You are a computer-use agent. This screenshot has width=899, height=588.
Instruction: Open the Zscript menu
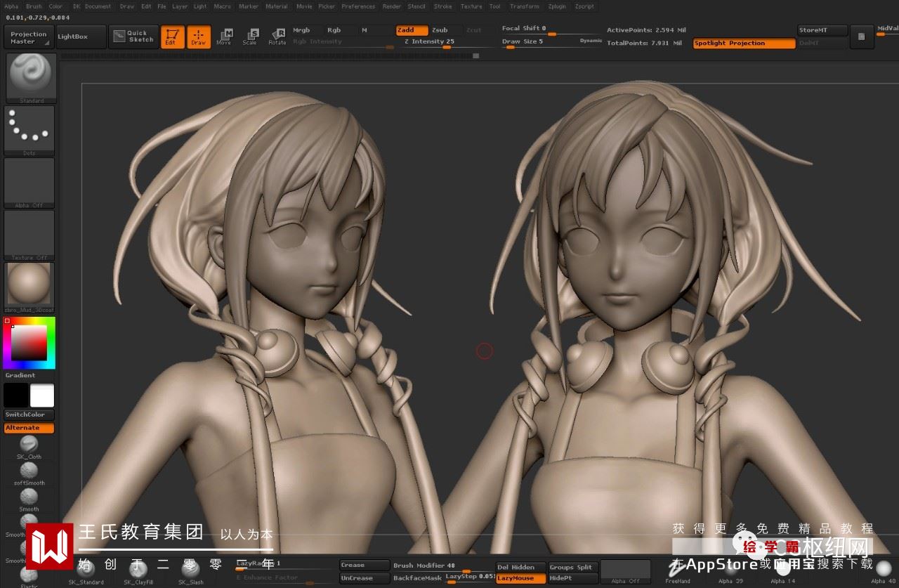[584, 6]
